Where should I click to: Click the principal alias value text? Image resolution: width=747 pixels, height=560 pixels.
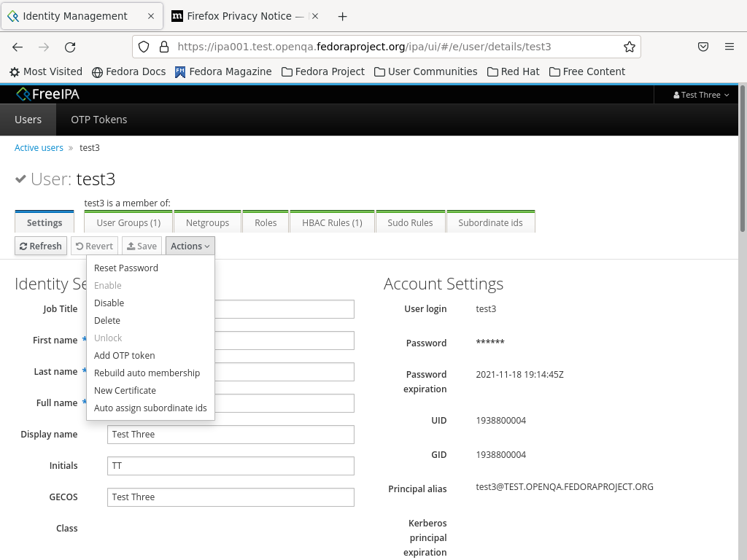pyautogui.click(x=565, y=486)
